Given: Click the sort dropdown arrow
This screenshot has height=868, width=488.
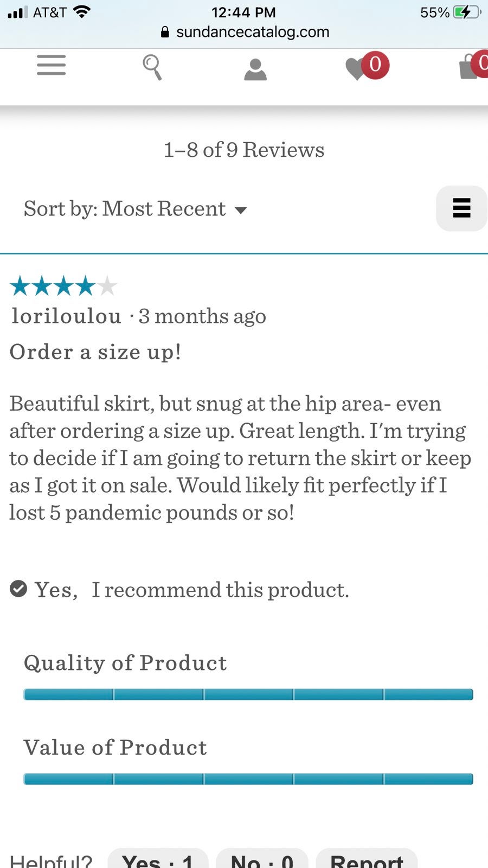Looking at the screenshot, I should (x=240, y=210).
